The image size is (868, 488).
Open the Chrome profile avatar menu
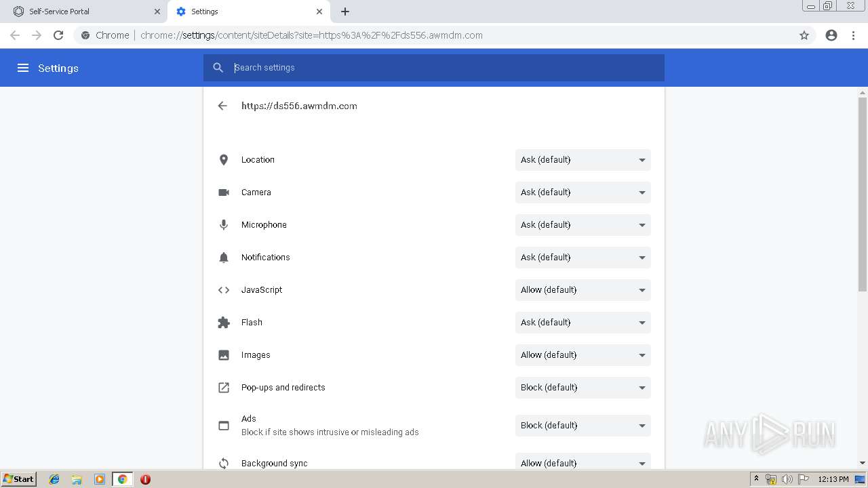point(831,35)
